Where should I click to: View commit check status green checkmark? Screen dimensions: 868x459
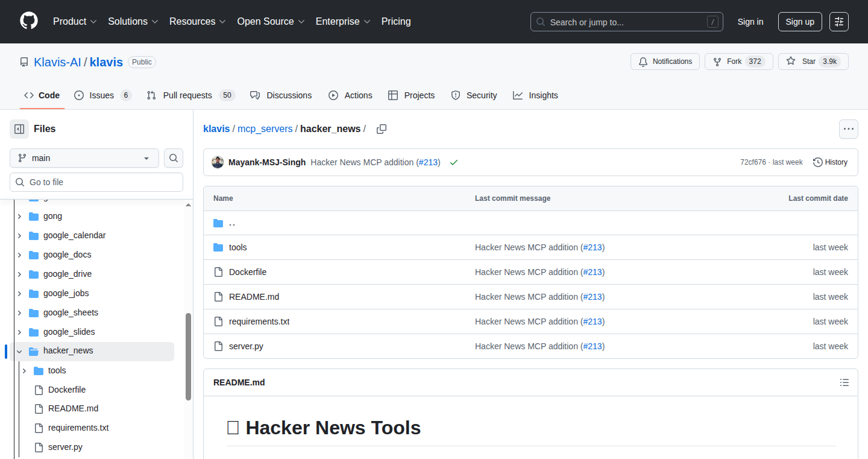click(454, 162)
